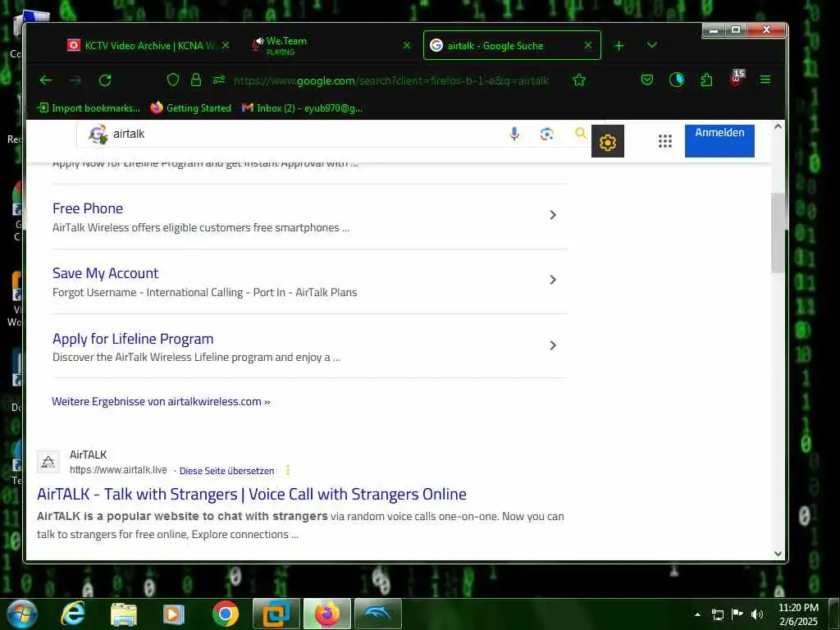Open site permissions icon in address bar

pos(219,80)
